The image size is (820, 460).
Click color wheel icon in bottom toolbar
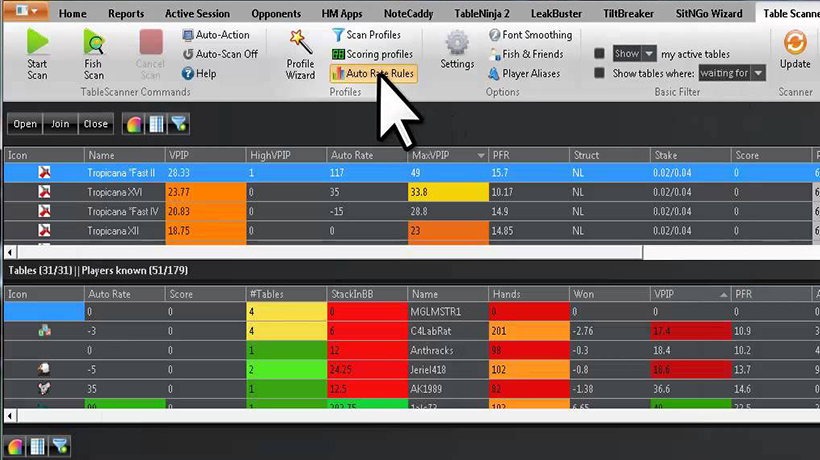pos(15,446)
